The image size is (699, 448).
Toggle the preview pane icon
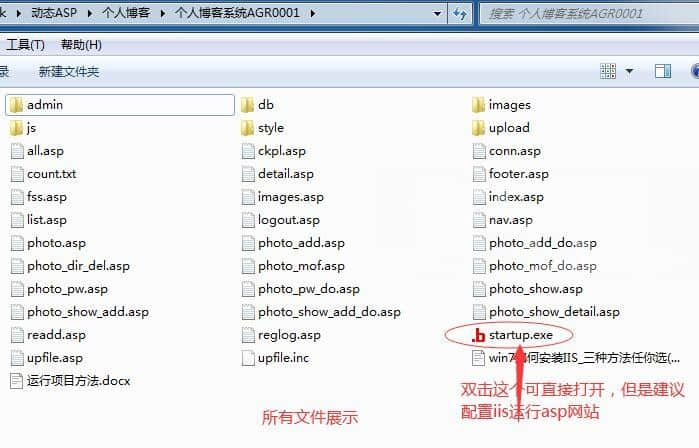pyautogui.click(x=663, y=71)
